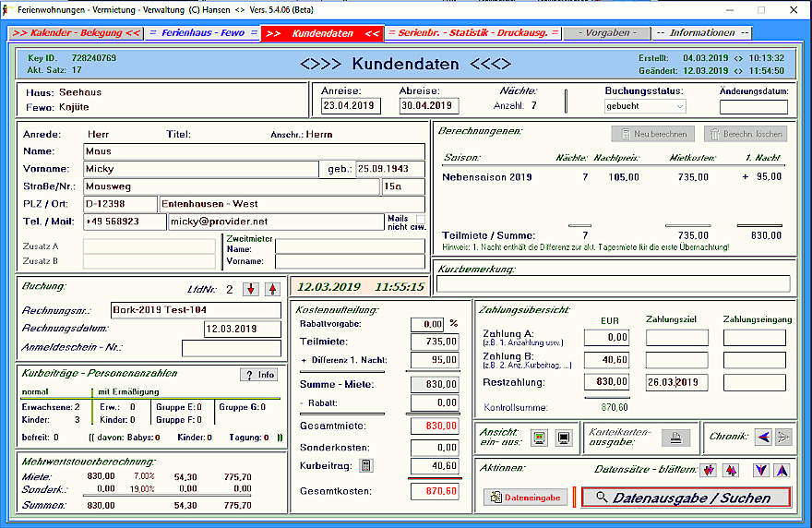Switch to the Kalender - Belegung tab
The height and width of the screenshot is (528, 812).
tap(76, 33)
